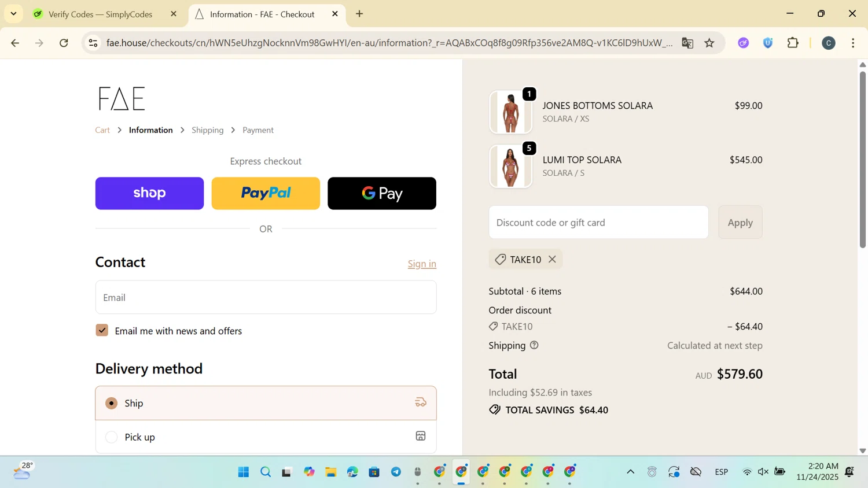Image resolution: width=868 pixels, height=488 pixels.
Task: Open the notifications bell icon
Action: pos(849,472)
